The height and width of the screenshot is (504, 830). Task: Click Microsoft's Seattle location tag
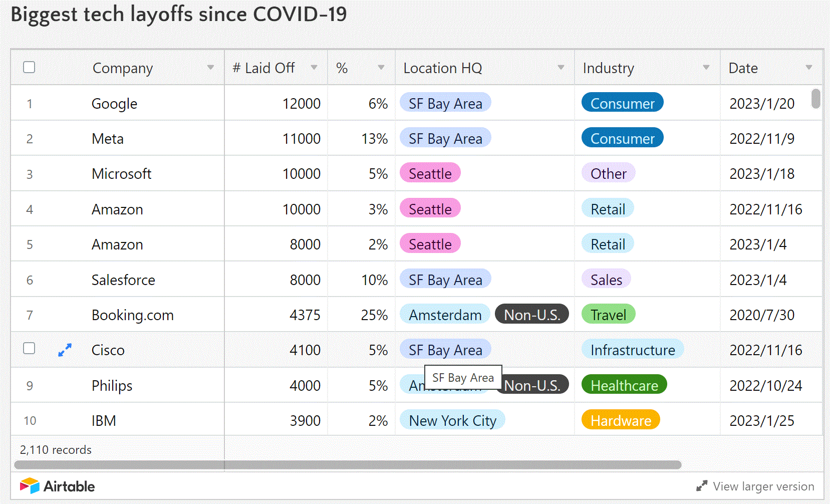coord(430,173)
